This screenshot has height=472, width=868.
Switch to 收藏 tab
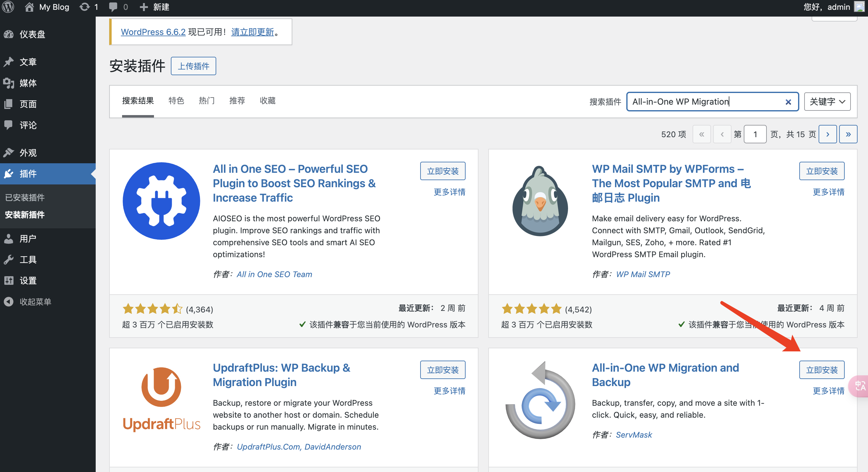[267, 100]
